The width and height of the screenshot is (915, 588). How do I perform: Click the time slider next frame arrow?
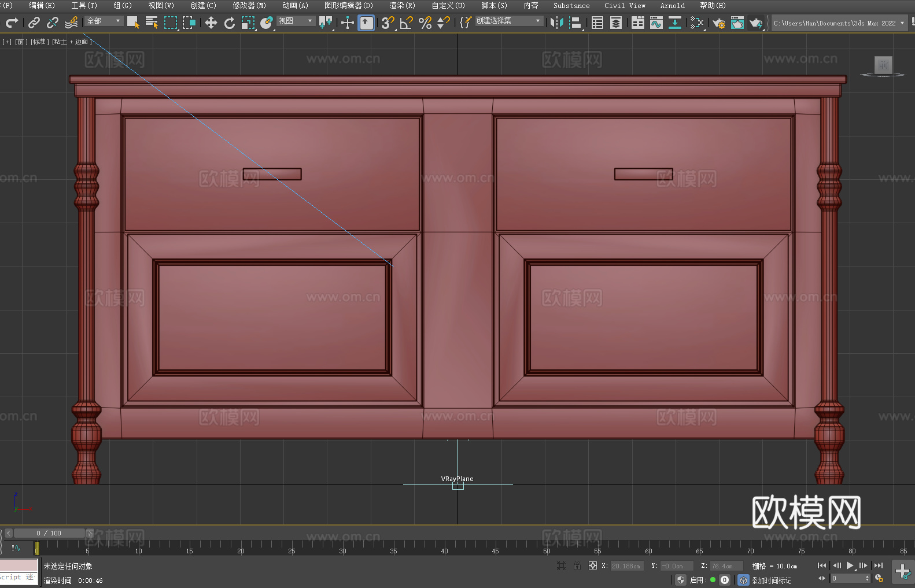coord(90,533)
